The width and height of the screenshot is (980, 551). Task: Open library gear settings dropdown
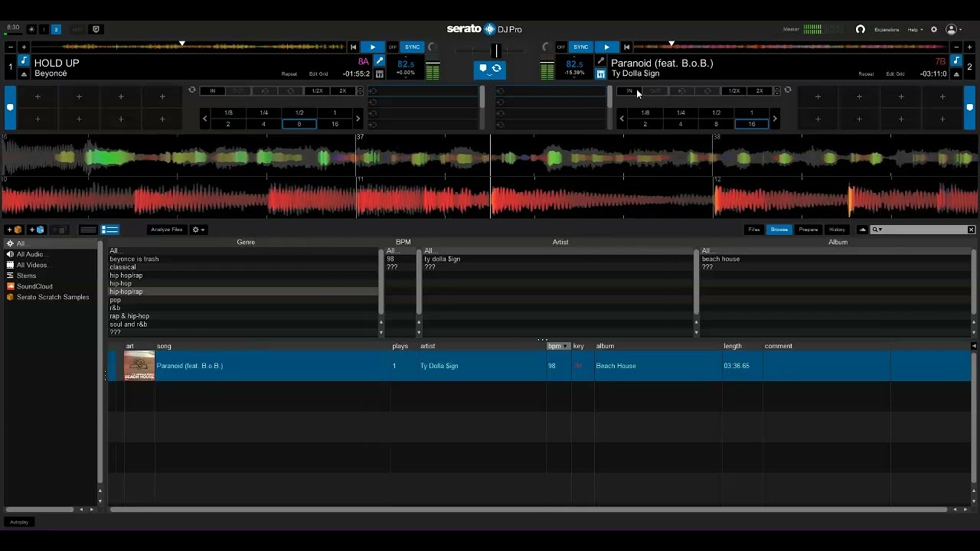[199, 230]
